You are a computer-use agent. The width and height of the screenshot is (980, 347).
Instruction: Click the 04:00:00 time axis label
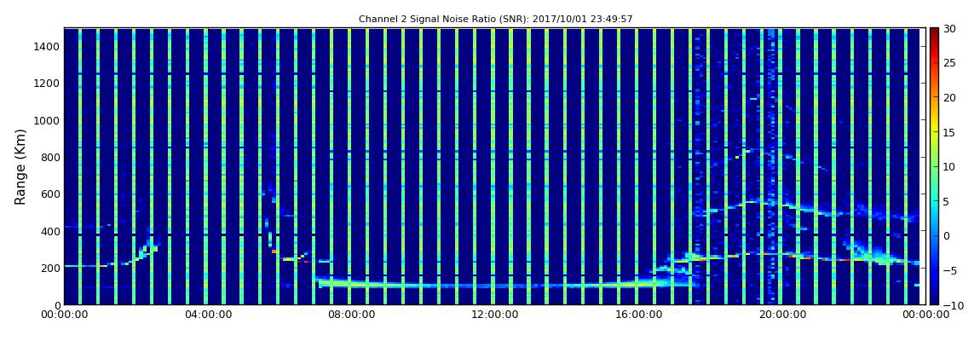[x=208, y=315]
